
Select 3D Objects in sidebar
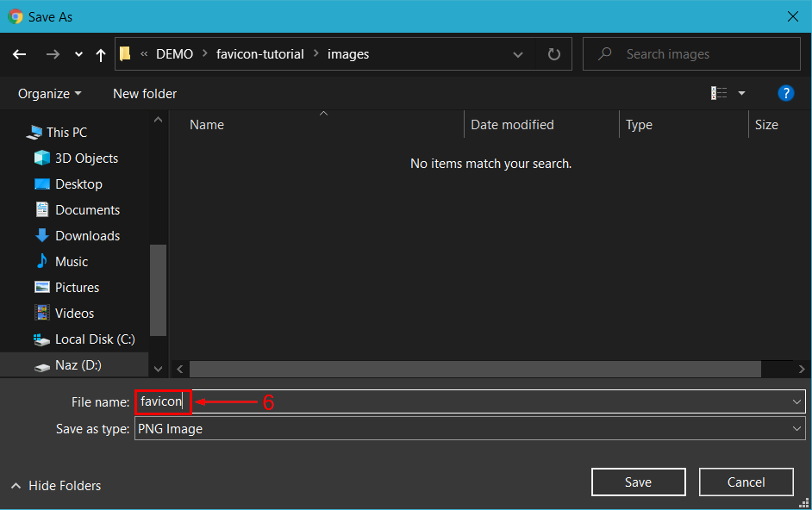coord(86,159)
